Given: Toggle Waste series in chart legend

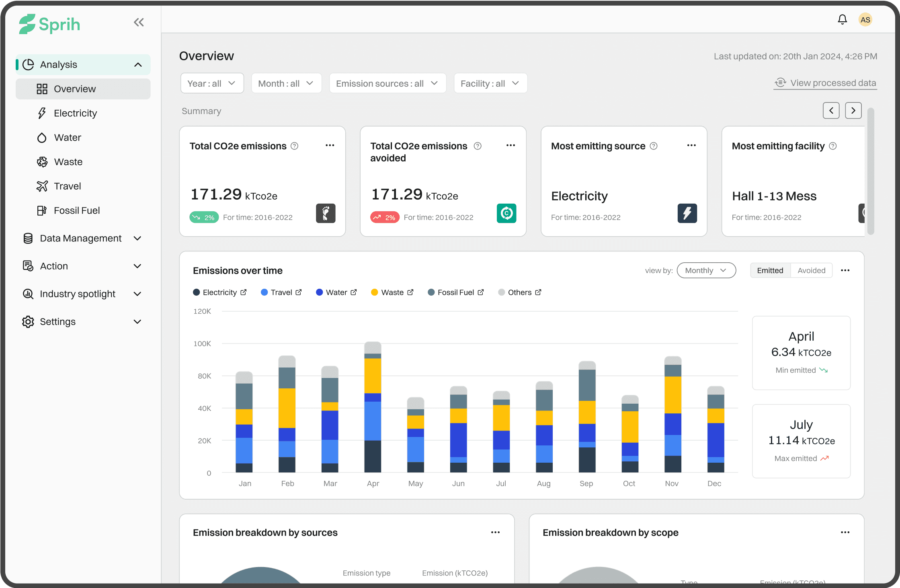Looking at the screenshot, I should [392, 292].
